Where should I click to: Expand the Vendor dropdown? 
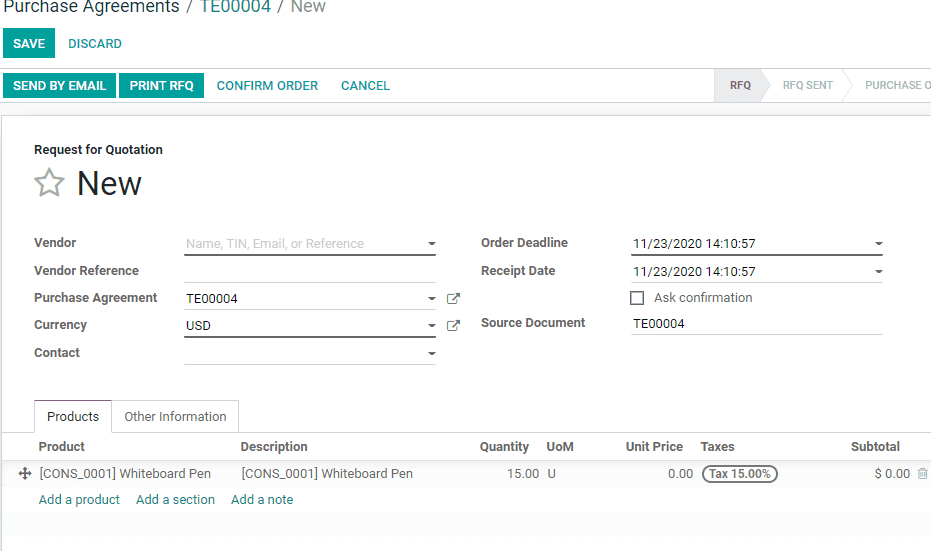(x=432, y=243)
